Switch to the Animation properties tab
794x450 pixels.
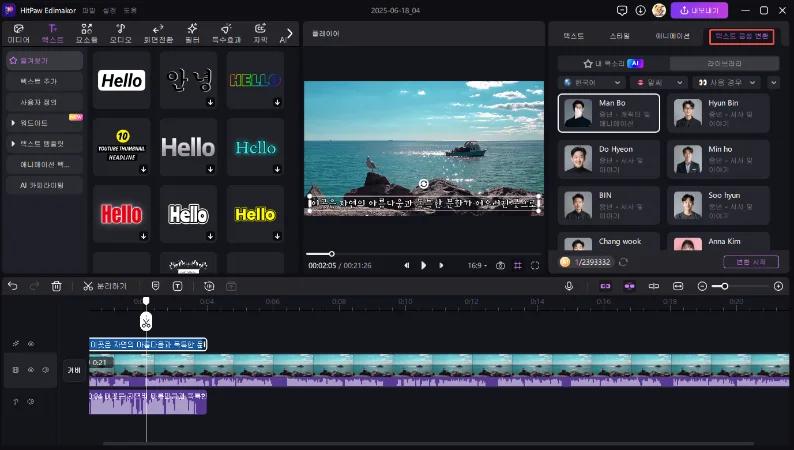[672, 36]
